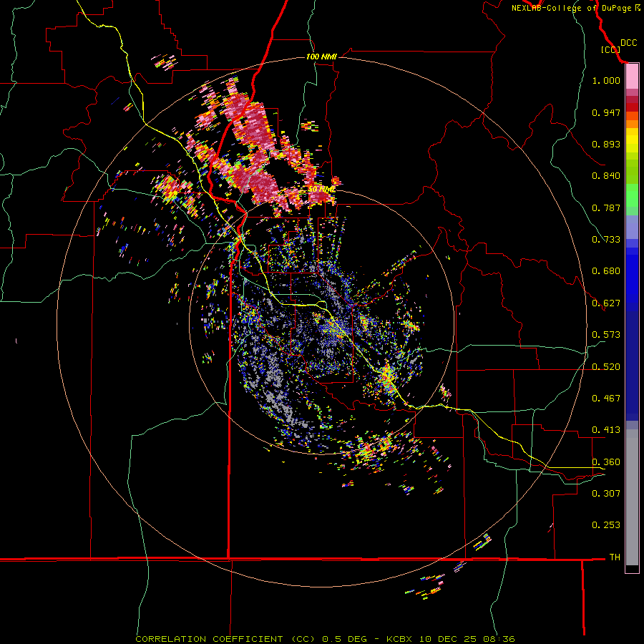The height and width of the screenshot is (644, 644).
Task: Pick the bright green color bar segment
Action: pos(632,195)
